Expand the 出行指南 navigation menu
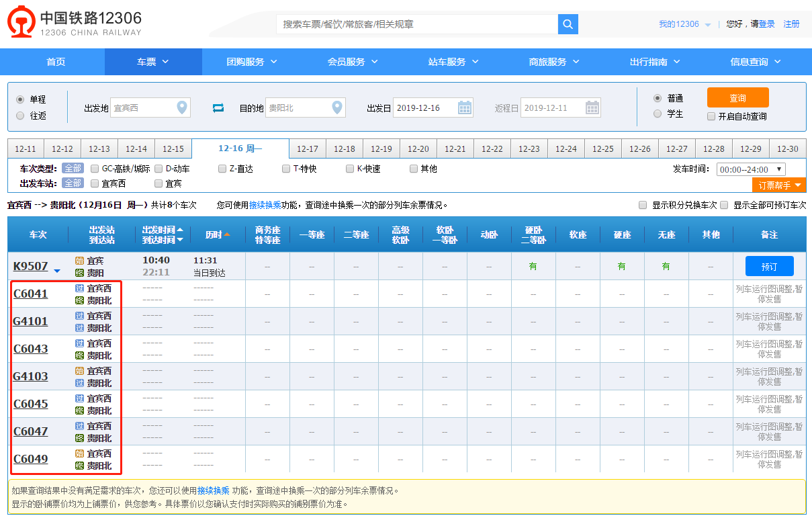 [x=655, y=62]
